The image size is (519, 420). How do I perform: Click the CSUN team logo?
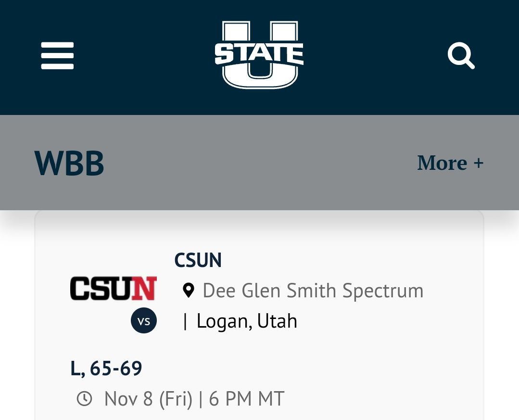coord(113,288)
